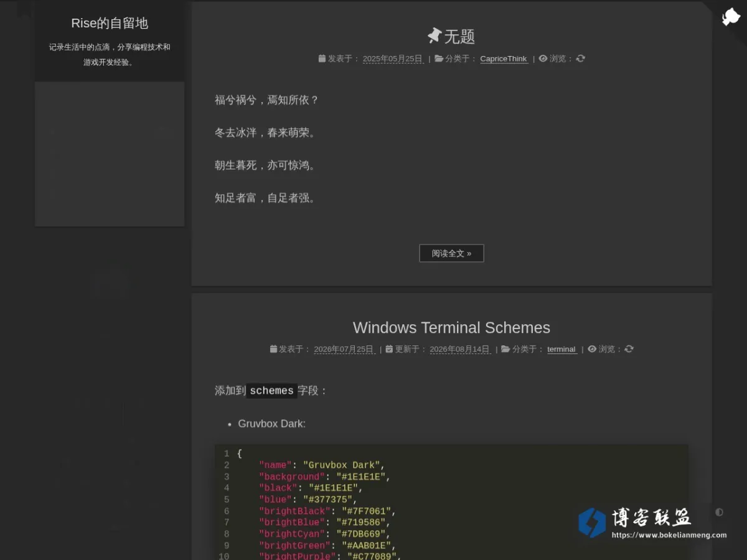Click the pin icon beside 无题

tap(435, 36)
